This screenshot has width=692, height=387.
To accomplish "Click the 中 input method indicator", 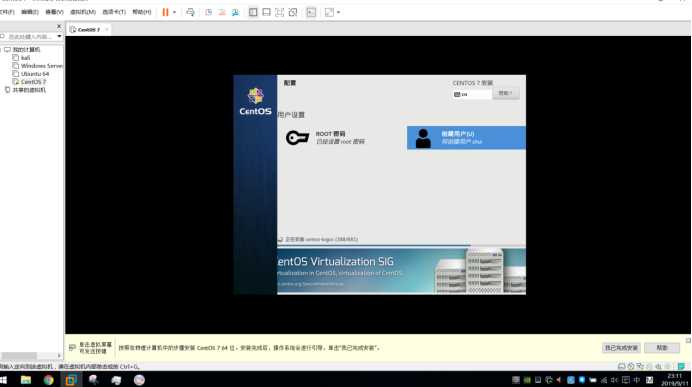I will coord(636,379).
